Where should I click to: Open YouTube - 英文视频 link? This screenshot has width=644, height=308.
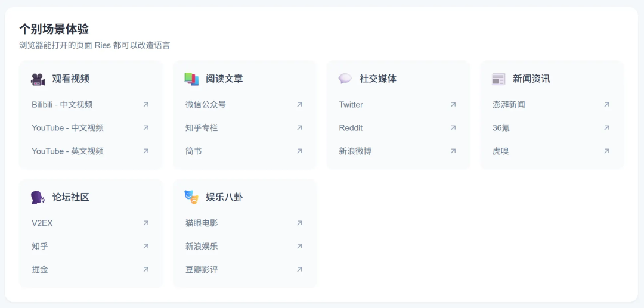[67, 151]
